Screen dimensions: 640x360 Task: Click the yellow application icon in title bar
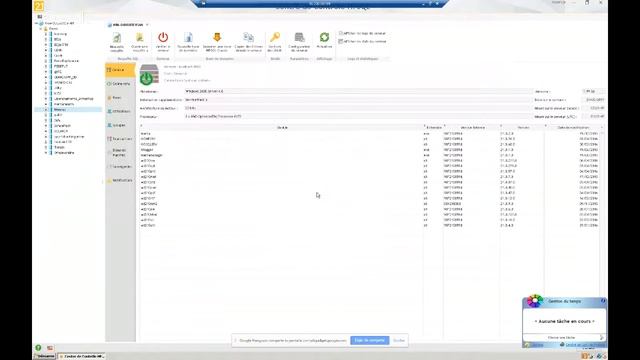pos(38,6)
